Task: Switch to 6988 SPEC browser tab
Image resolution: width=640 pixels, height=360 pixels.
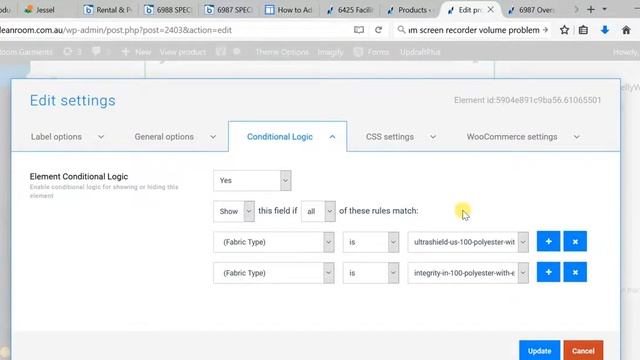Action: coord(168,10)
